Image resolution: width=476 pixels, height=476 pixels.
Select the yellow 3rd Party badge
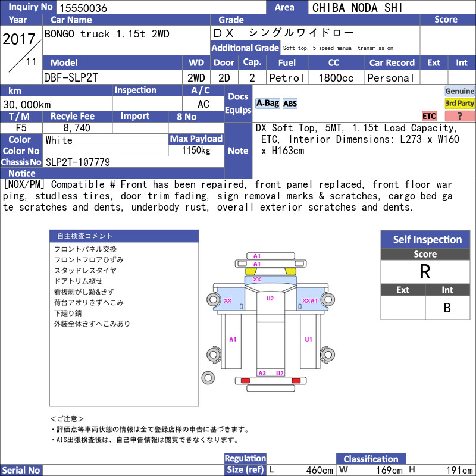459,103
